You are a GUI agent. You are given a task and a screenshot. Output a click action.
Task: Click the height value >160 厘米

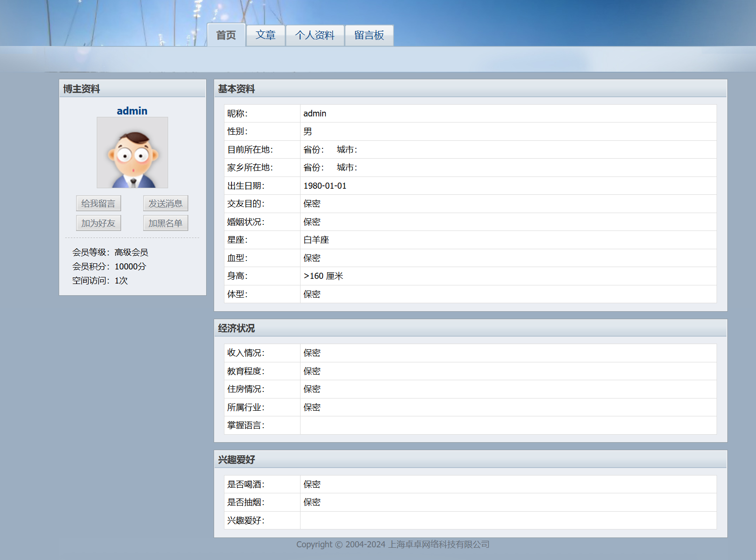coord(323,276)
